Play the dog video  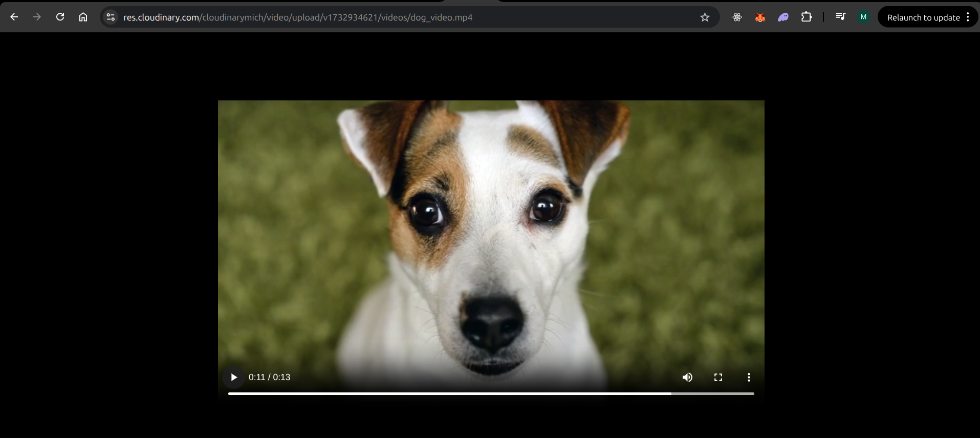233,377
